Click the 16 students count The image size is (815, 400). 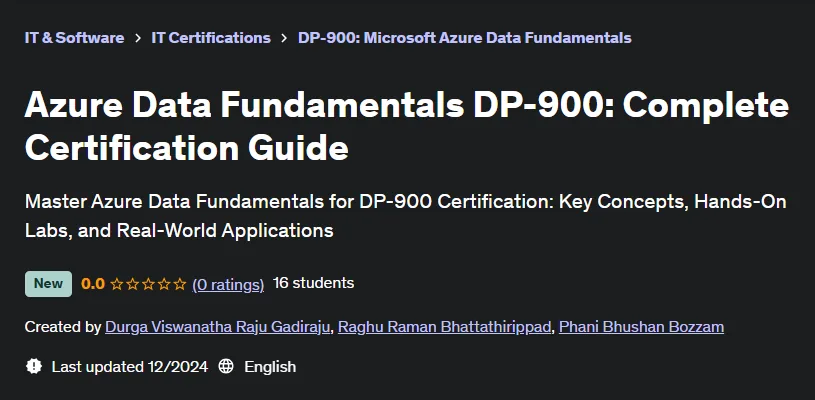pyautogui.click(x=313, y=283)
